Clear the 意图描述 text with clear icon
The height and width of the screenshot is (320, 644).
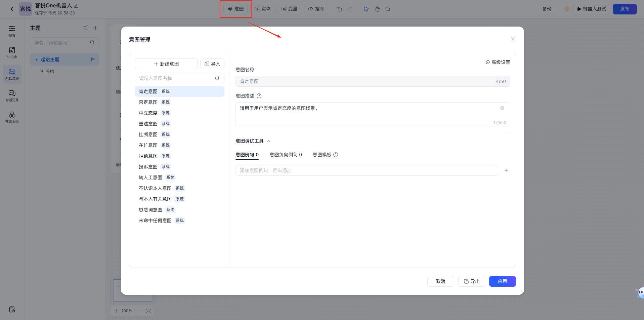tap(502, 108)
